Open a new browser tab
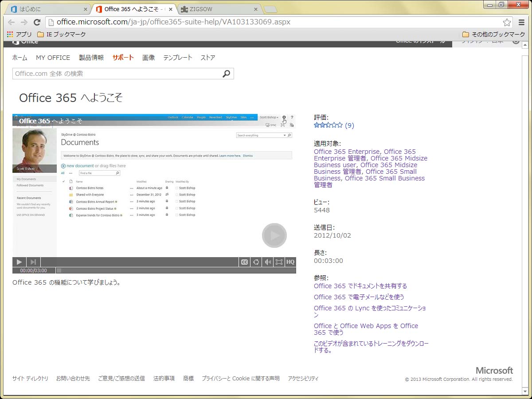This screenshot has width=532, height=399. pyautogui.click(x=270, y=9)
